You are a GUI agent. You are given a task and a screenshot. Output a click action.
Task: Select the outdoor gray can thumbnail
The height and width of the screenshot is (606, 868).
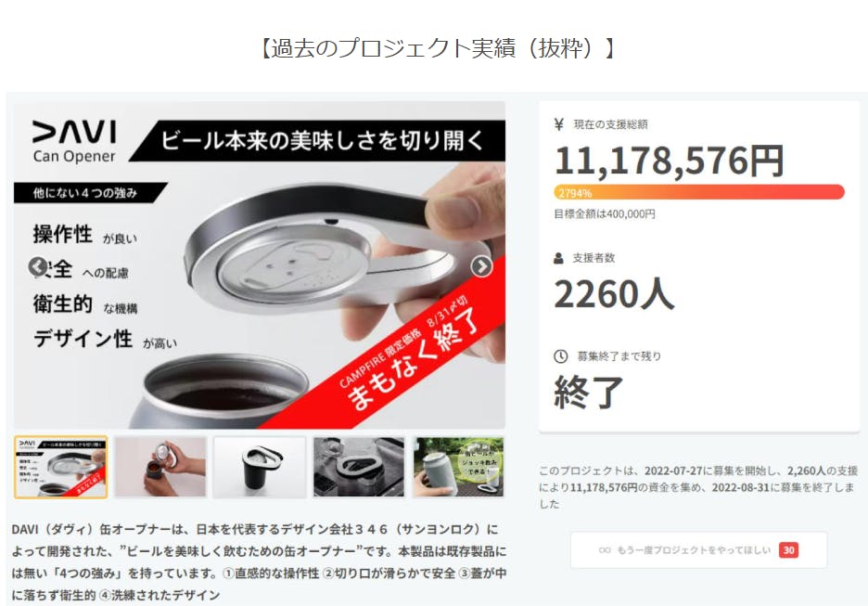(459, 467)
